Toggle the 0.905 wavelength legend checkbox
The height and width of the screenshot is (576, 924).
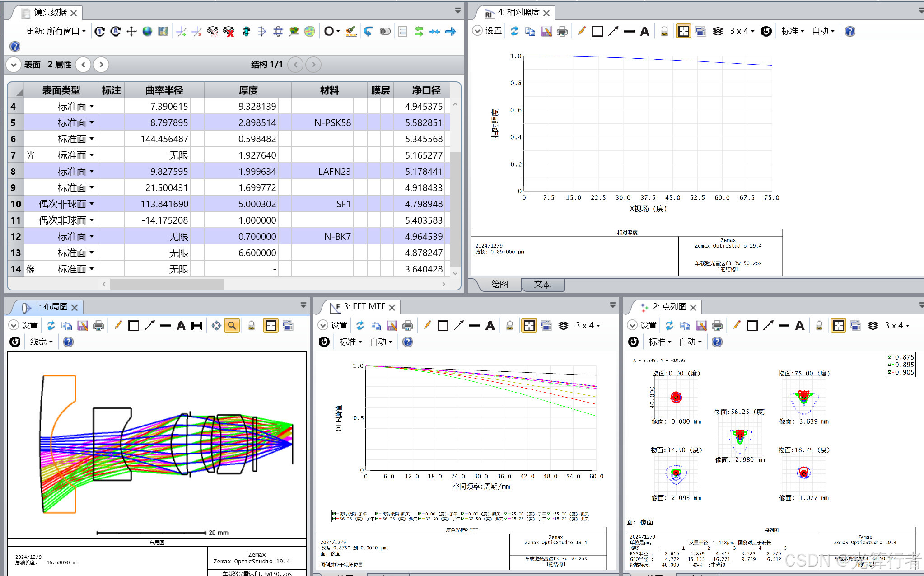890,372
